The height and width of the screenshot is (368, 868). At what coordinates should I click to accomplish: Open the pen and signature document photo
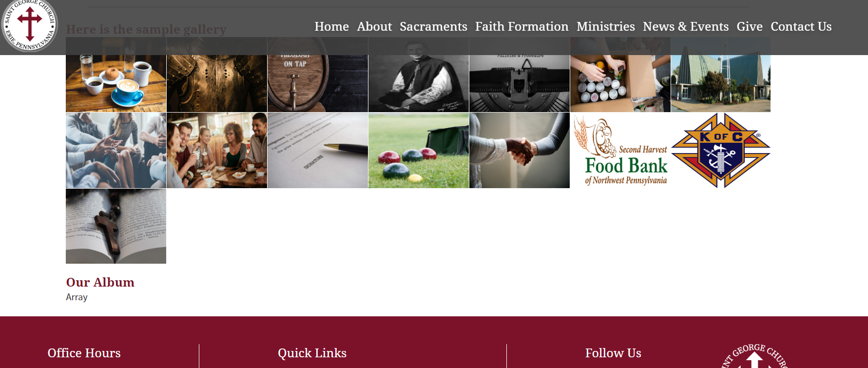318,150
